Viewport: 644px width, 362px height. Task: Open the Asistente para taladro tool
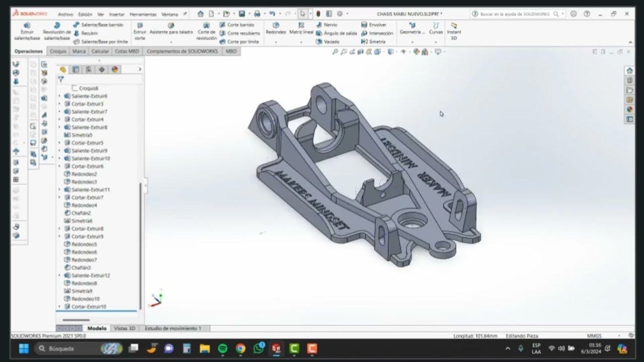click(x=171, y=29)
